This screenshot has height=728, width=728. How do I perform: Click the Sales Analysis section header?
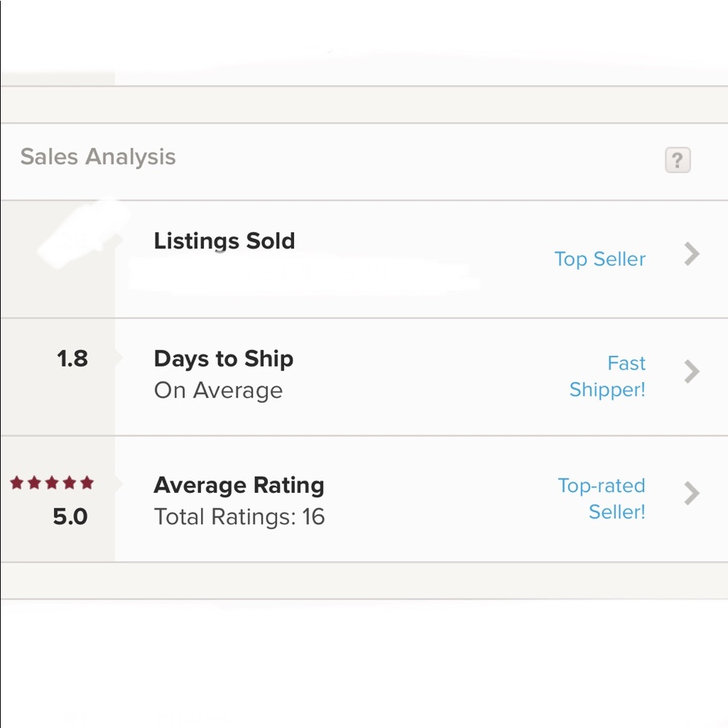tap(98, 157)
